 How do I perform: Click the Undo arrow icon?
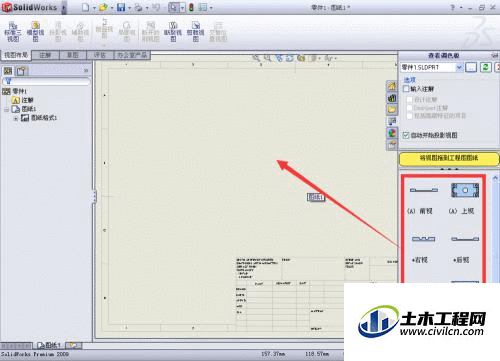click(156, 7)
